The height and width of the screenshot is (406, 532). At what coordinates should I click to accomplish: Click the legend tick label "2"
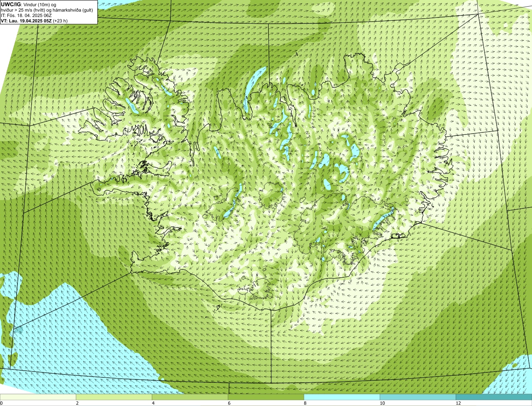click(x=77, y=403)
